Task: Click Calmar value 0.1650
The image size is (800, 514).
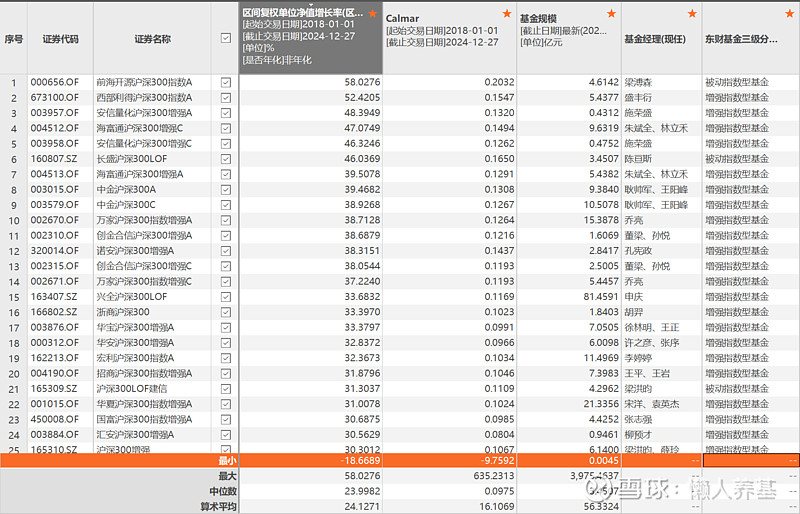Action: [499, 159]
